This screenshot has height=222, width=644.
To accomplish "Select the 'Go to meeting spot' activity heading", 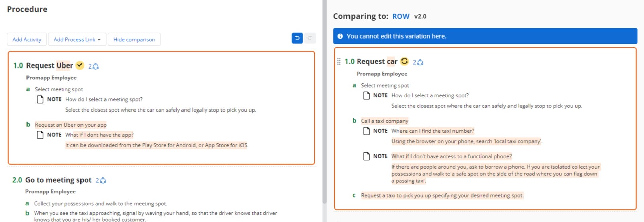I will 58,180.
